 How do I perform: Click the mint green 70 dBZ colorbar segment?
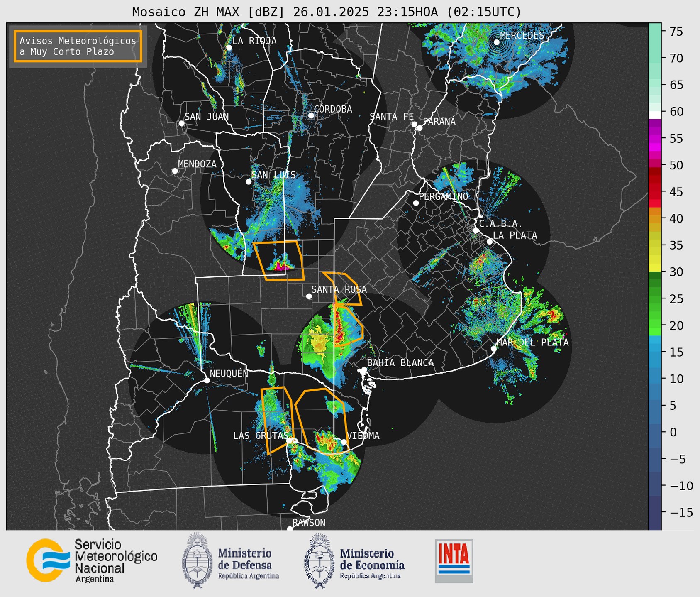point(655,58)
